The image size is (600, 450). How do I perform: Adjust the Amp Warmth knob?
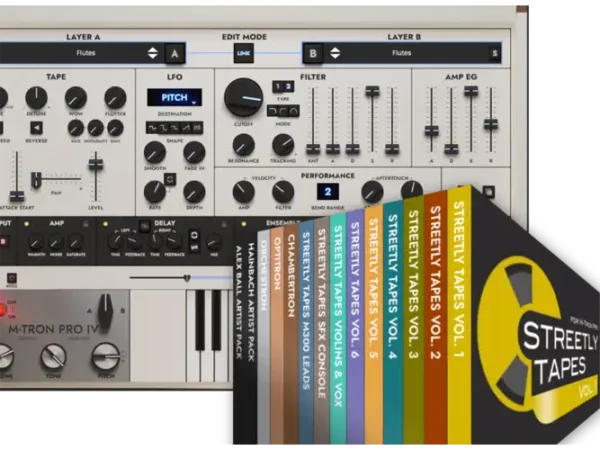(x=36, y=242)
